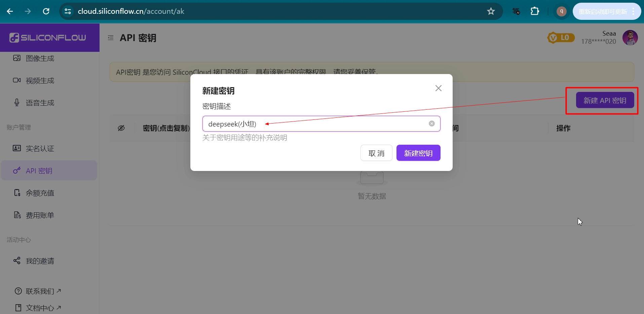Open the browser extensions puzzle icon
Image resolution: width=644 pixels, height=314 pixels.
535,11
